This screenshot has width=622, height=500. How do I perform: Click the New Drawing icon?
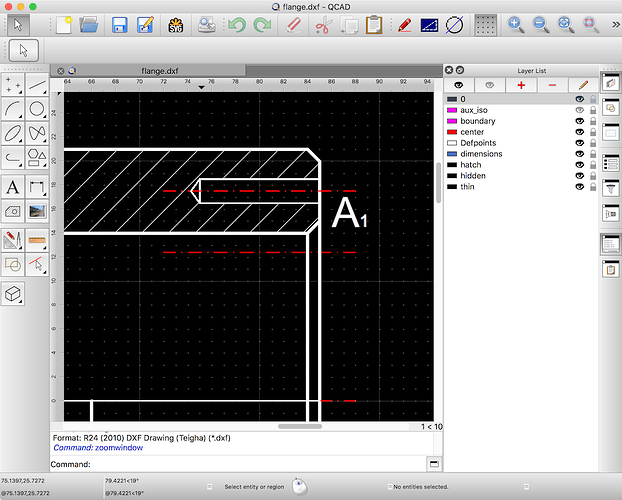(63, 25)
